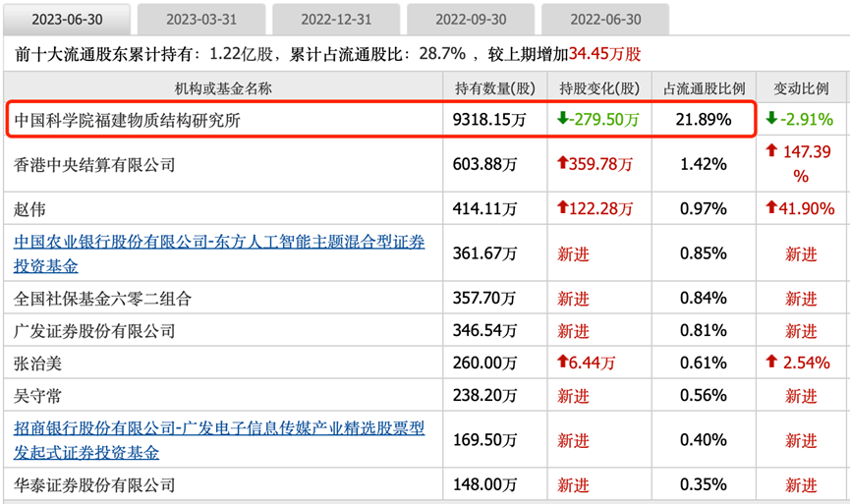850x504 pixels.
Task: Click the 148.00万 holding value
Action: tap(484, 484)
